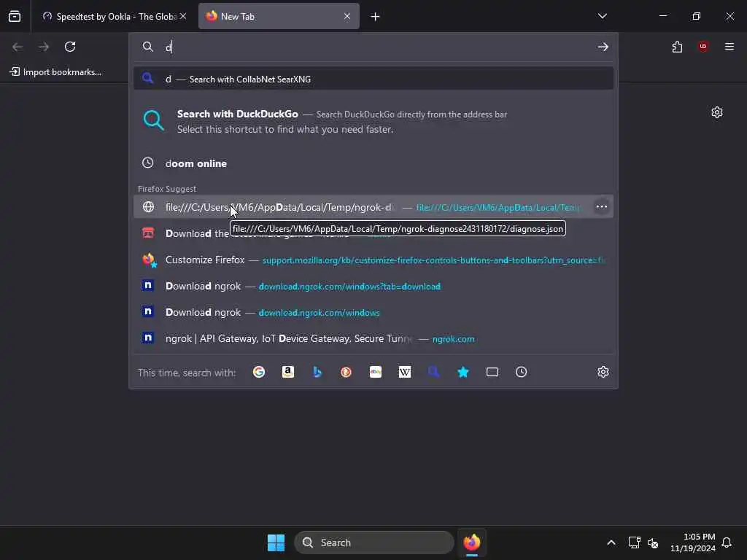Open the Firefox application menu
The height and width of the screenshot is (560, 747).
(x=729, y=47)
